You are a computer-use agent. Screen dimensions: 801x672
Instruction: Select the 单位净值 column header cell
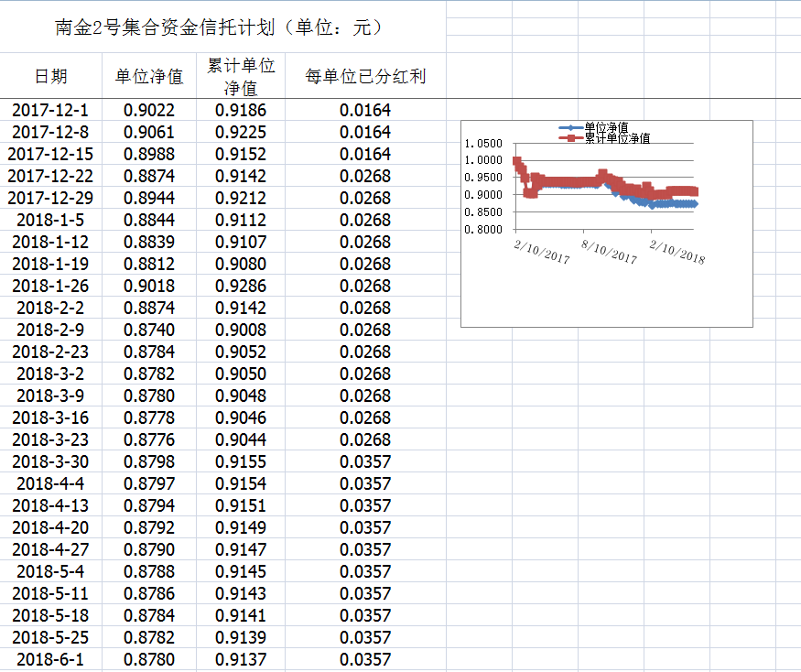[x=149, y=76]
